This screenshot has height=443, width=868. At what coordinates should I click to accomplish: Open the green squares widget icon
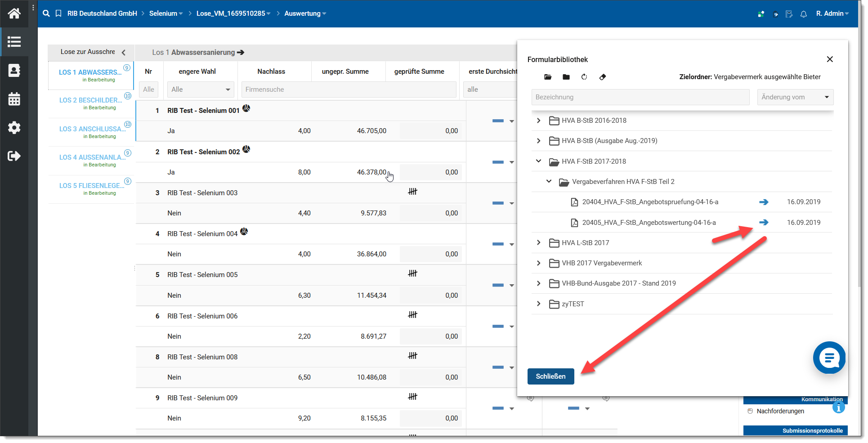761,14
